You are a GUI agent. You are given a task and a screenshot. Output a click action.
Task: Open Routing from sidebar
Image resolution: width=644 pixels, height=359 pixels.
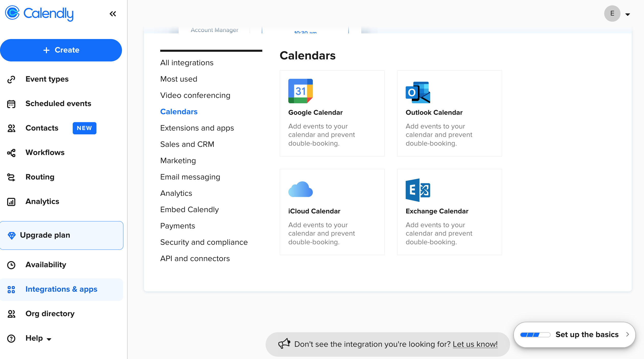click(x=40, y=177)
